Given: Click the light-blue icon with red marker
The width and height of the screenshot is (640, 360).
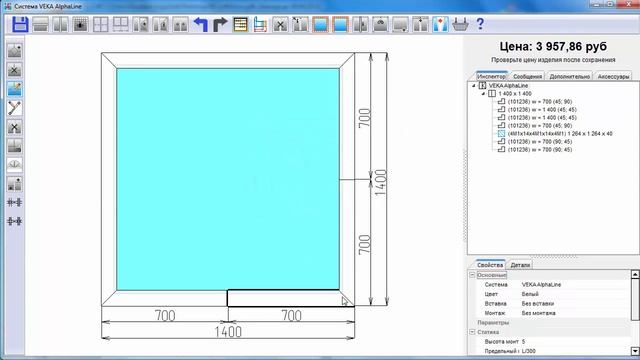Looking at the screenshot, I should (440, 24).
